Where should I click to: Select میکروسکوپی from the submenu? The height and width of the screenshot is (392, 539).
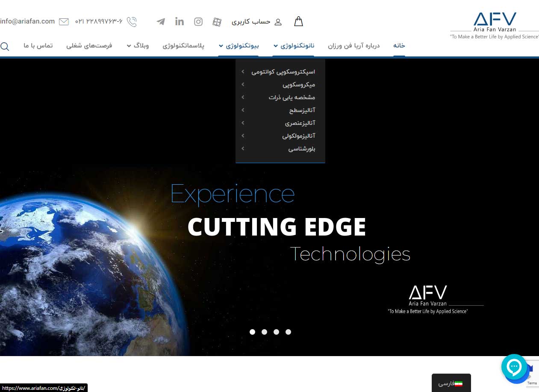298,85
